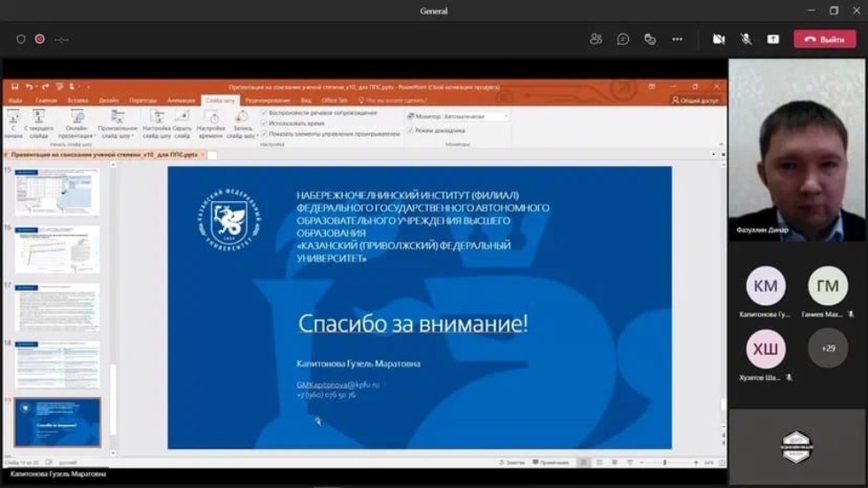Leave the meeting with Выйти button
The height and width of the screenshot is (488, 868).
point(824,40)
